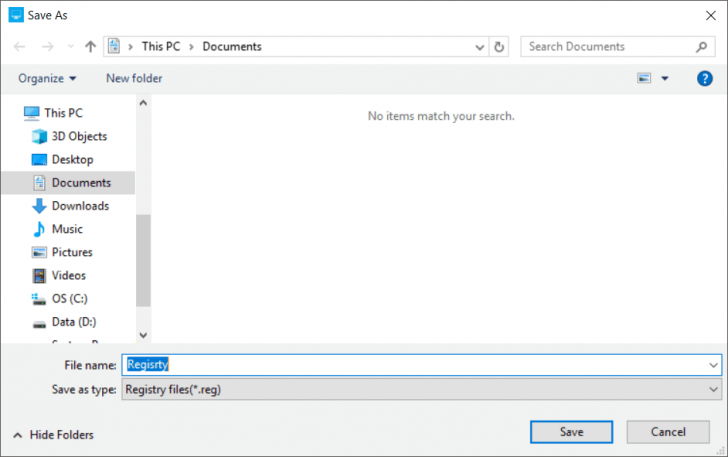Click the Videos film icon
The image size is (728, 457).
tap(39, 275)
